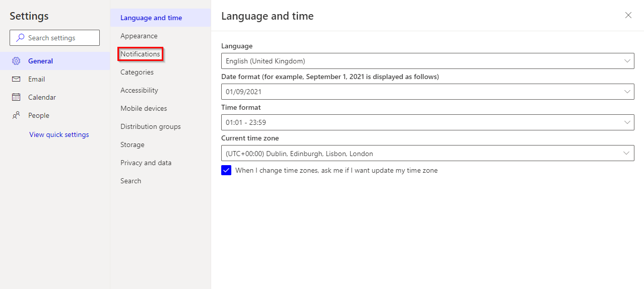Select the Appearance menu item

pyautogui.click(x=139, y=36)
